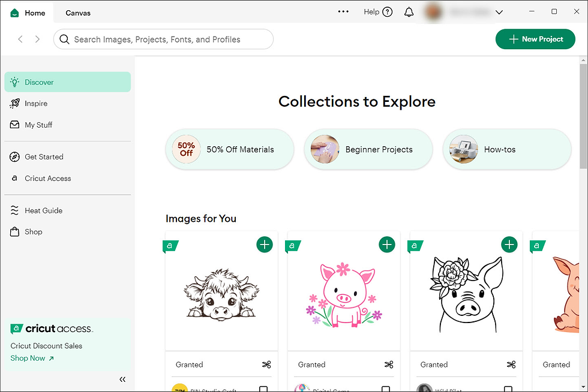Click the vertical scrollbar thumb
This screenshot has width=588, height=392.
click(583, 116)
